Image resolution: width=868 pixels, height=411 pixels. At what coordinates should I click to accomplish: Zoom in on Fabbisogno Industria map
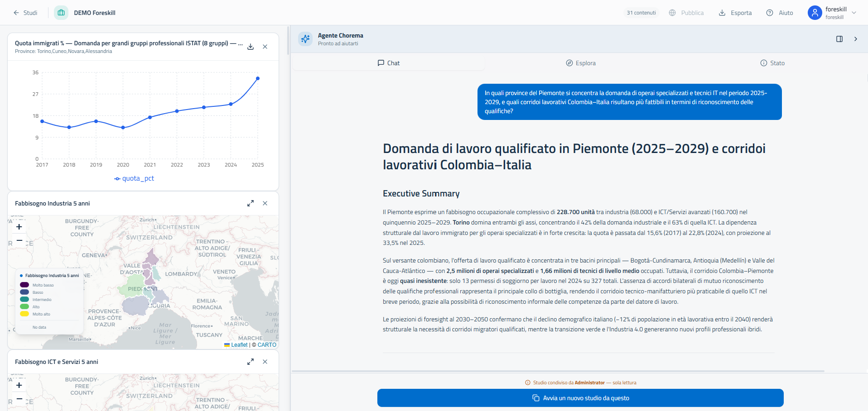click(19, 227)
